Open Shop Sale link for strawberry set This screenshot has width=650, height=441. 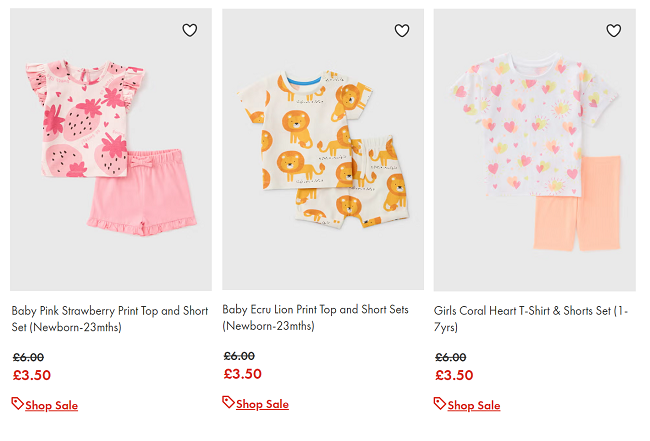tap(51, 405)
